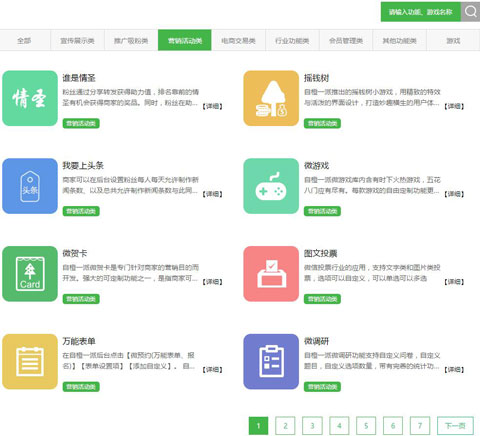
Task: Click the magnifier search icon
Action: [x=470, y=12]
